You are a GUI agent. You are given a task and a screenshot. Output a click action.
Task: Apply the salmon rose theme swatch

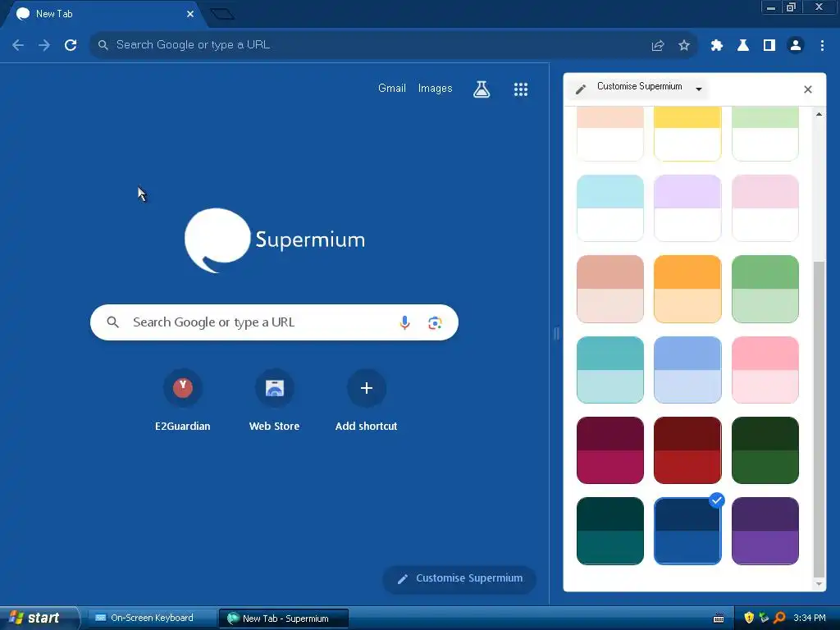click(x=610, y=290)
